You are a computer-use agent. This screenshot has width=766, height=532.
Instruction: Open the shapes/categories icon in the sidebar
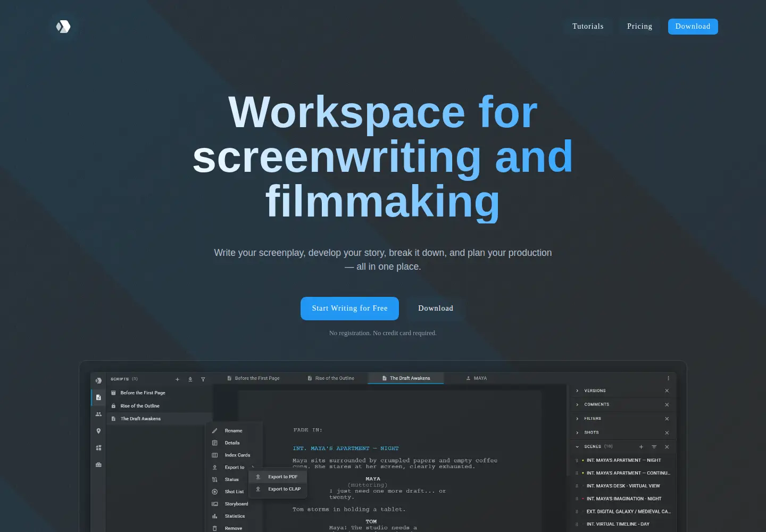pyautogui.click(x=98, y=448)
